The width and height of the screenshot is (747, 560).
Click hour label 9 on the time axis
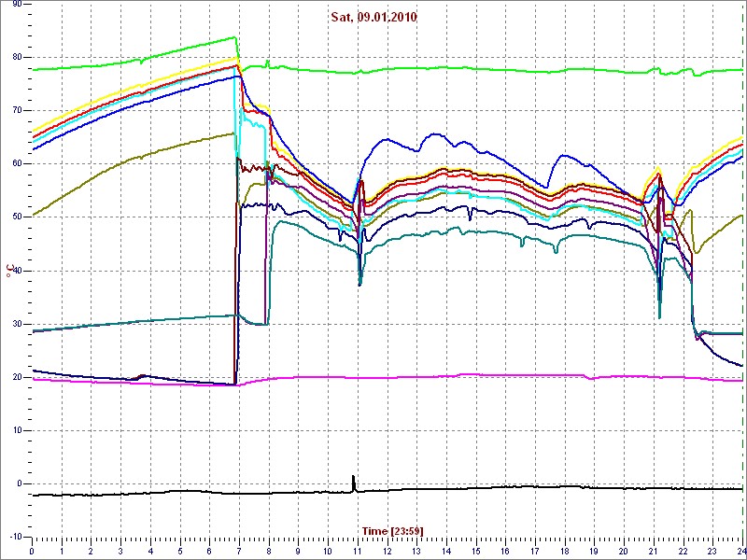[298, 552]
